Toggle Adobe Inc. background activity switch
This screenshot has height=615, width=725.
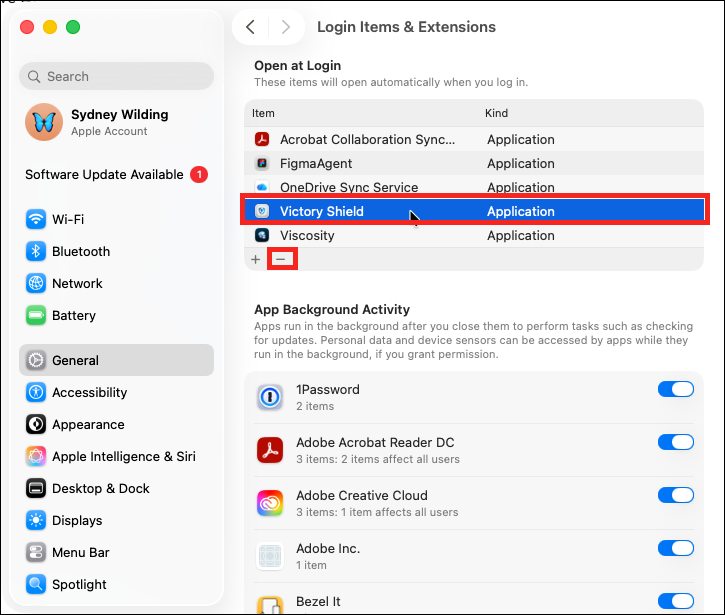[676, 548]
